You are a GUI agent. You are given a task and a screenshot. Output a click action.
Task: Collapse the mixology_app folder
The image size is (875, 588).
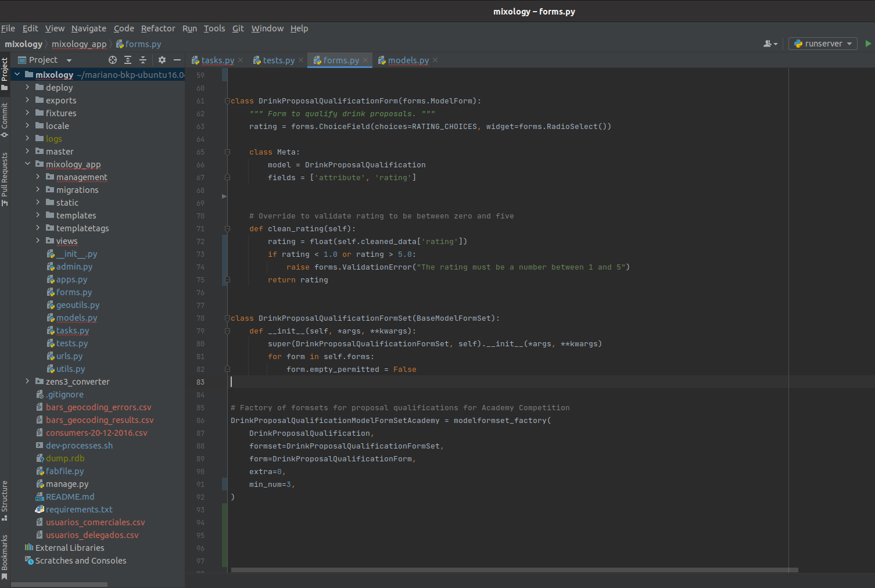[x=27, y=164]
